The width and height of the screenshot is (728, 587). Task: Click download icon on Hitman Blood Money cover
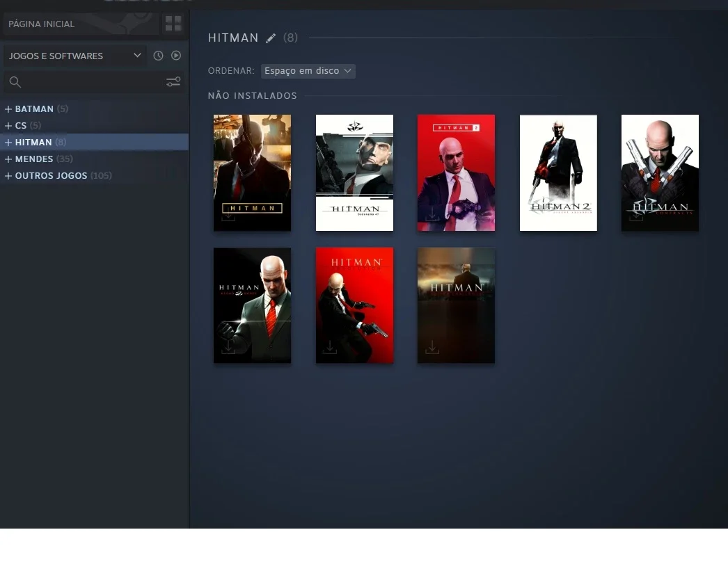coord(228,347)
